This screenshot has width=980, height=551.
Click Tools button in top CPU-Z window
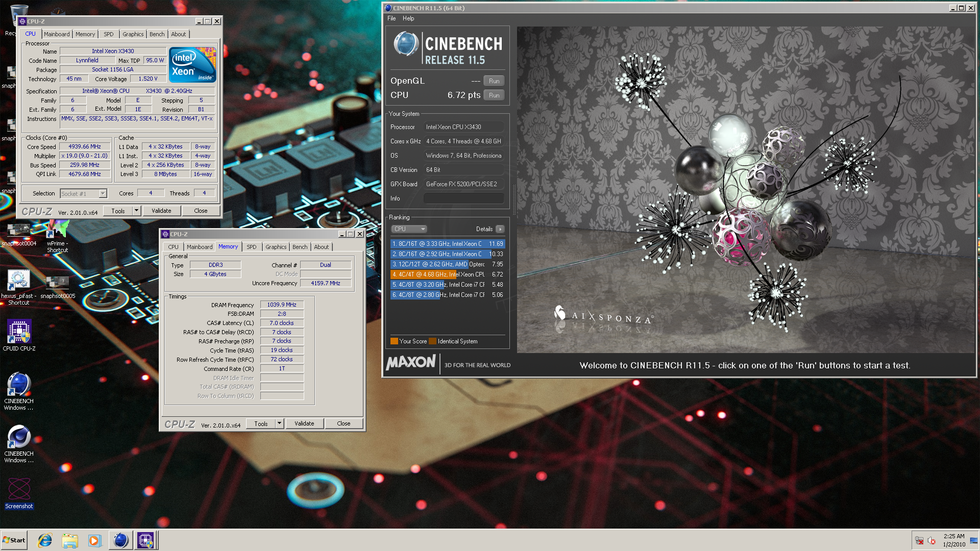118,211
